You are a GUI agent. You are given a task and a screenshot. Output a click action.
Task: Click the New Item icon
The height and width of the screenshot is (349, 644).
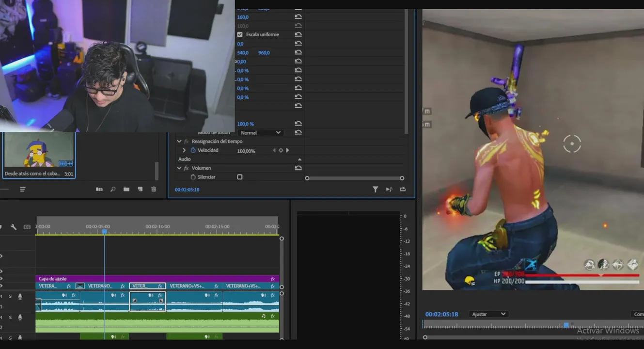coord(140,190)
